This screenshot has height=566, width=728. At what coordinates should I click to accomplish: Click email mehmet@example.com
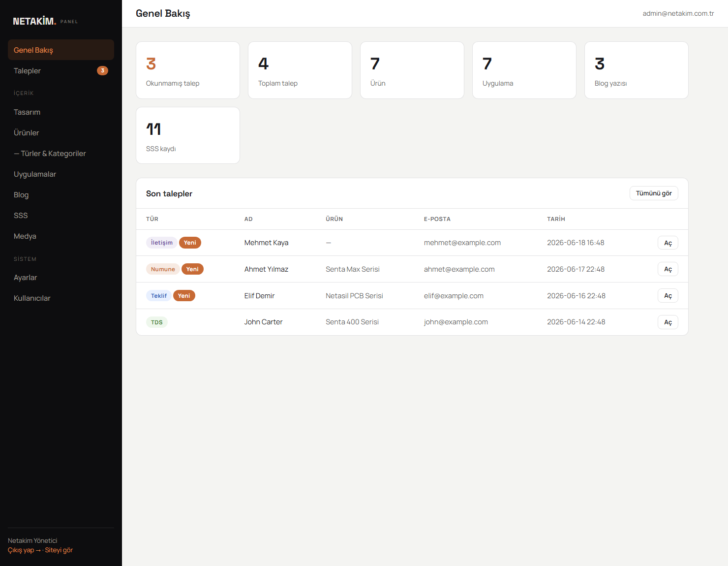[462, 243]
